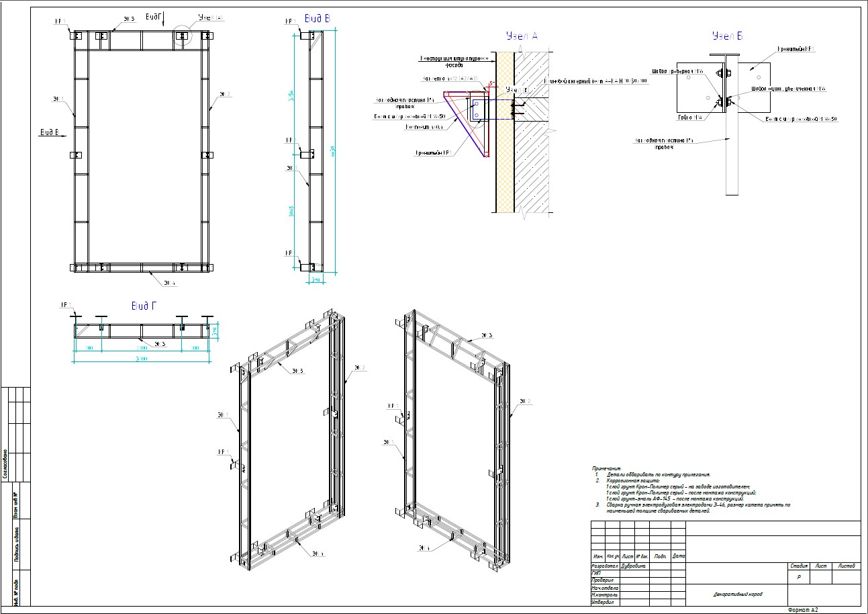Click the "Подп." column header

pos(661,556)
